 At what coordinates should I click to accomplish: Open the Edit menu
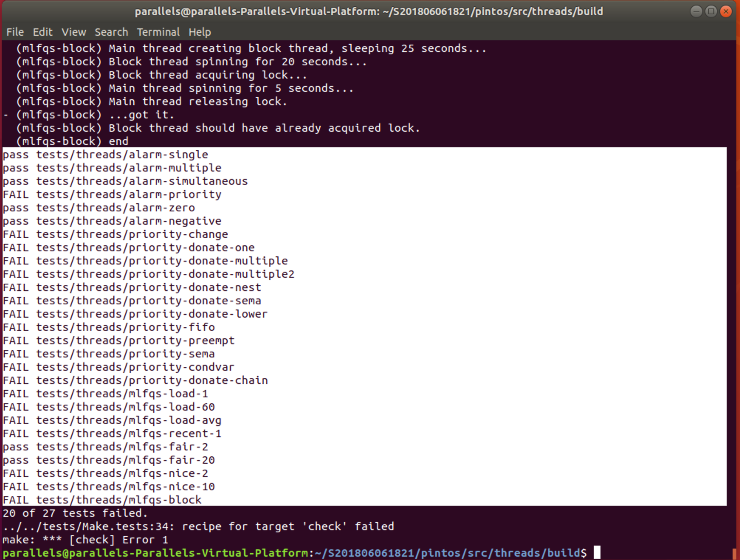[43, 32]
